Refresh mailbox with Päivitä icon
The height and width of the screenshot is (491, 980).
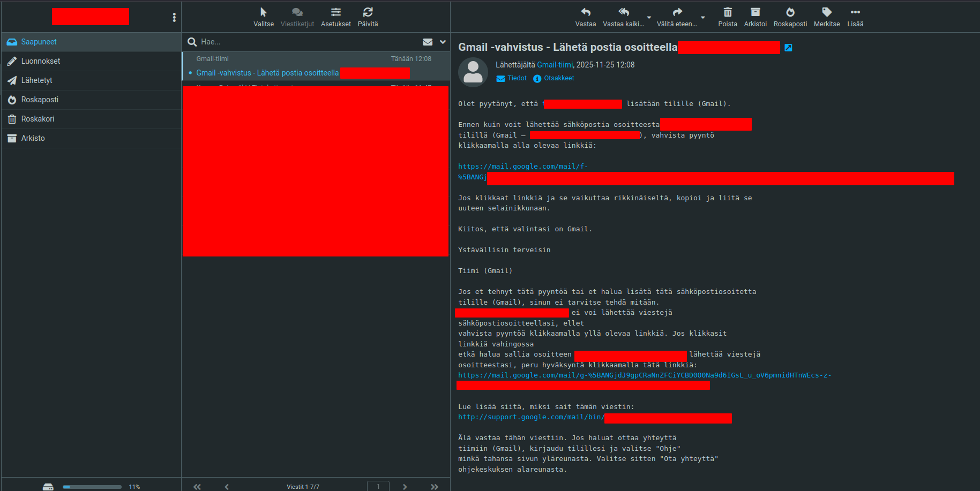(x=368, y=12)
